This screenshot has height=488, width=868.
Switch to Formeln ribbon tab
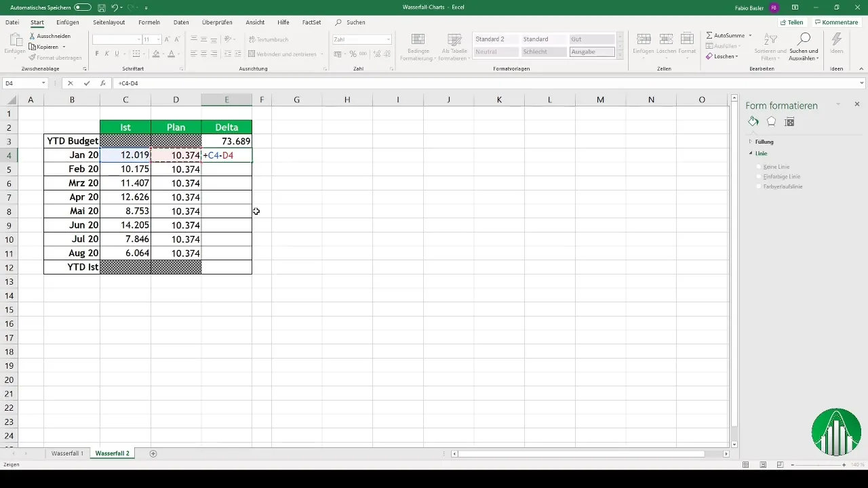point(149,22)
